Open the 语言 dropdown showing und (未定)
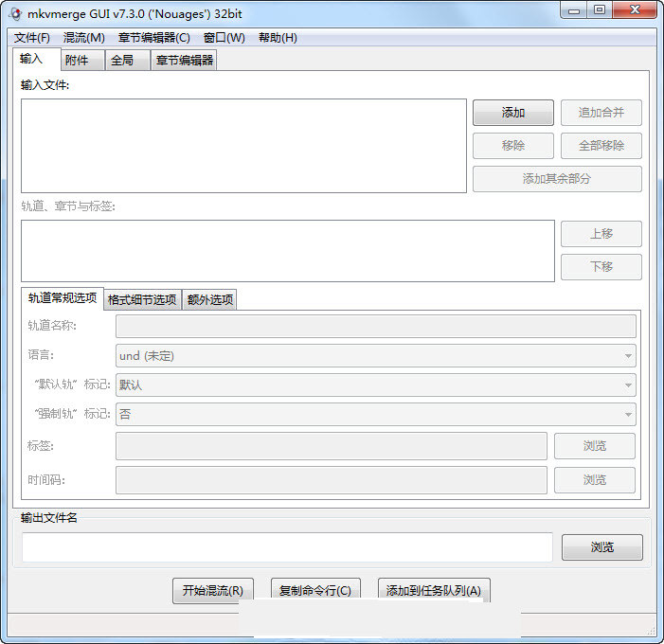 coord(376,356)
